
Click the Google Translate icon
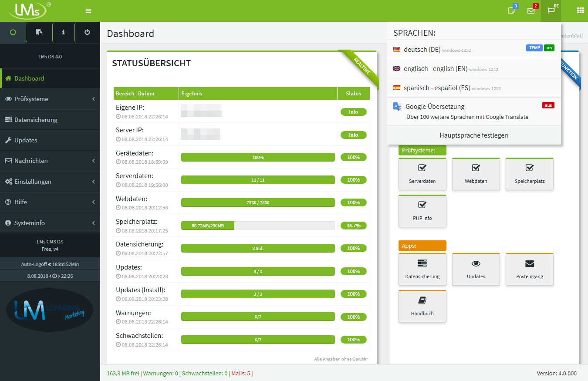(x=397, y=107)
